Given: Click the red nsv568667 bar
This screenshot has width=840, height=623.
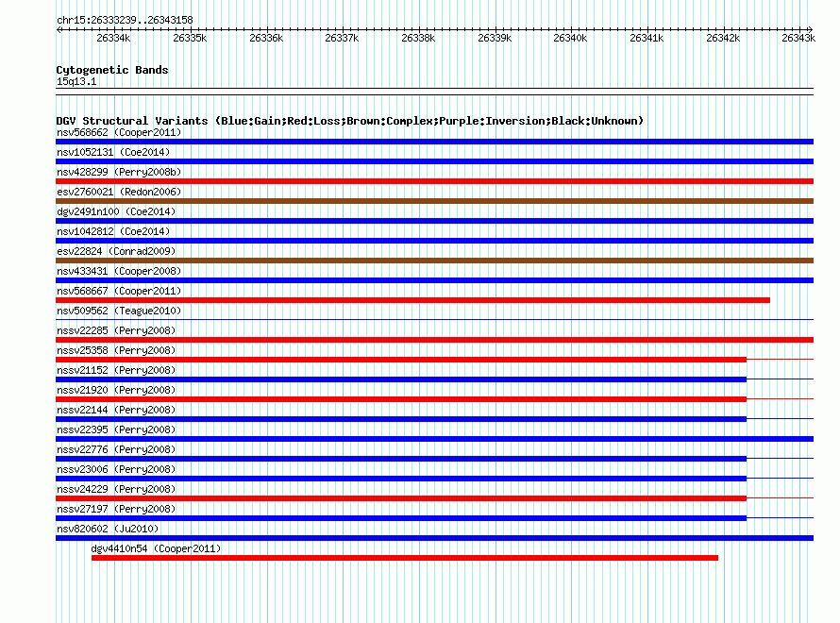Looking at the screenshot, I should coord(412,300).
